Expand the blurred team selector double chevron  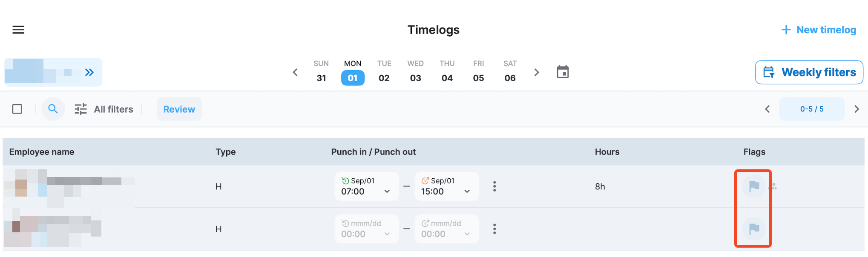89,72
